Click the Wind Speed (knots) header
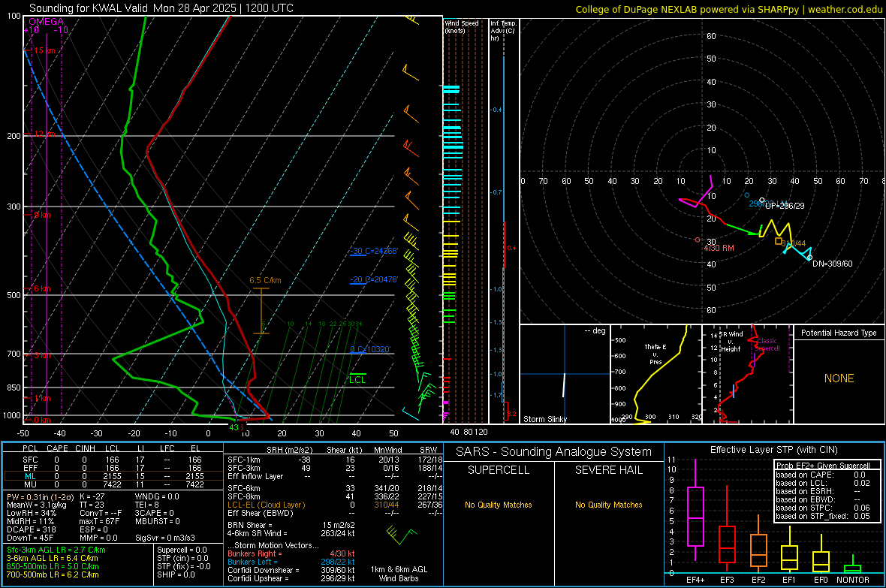Screen dimensions: 886x588 pyautogui.click(x=462, y=26)
